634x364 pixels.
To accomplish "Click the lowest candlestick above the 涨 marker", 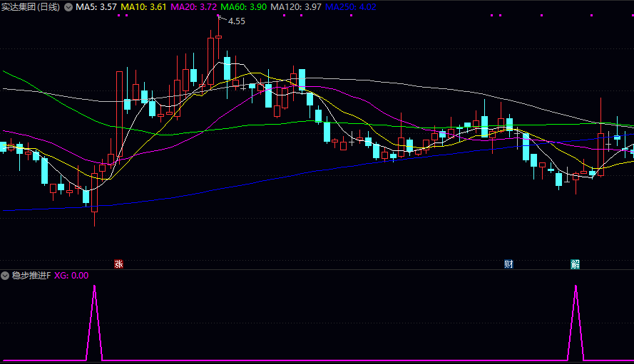I will click(94, 192).
